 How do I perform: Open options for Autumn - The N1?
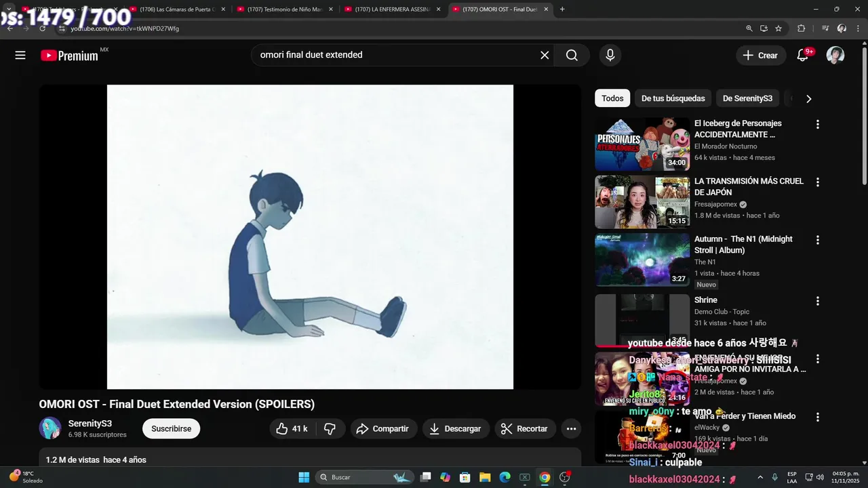[817, 240]
